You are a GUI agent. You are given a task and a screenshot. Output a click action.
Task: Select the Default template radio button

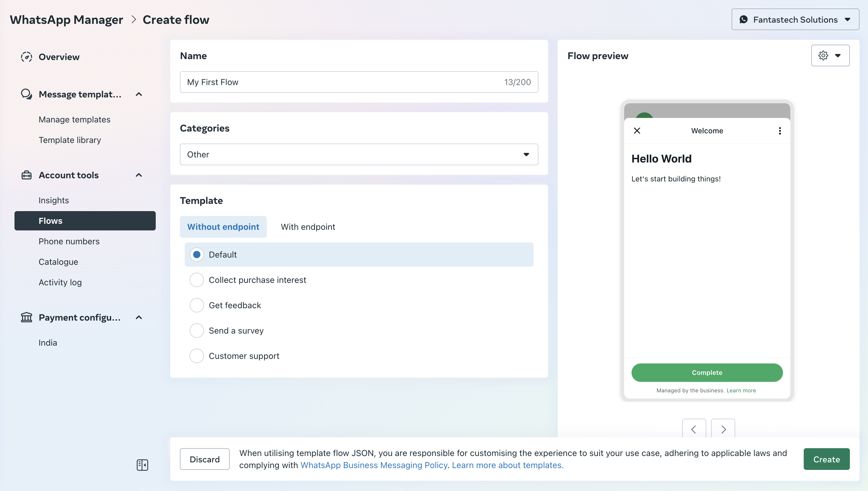click(197, 255)
